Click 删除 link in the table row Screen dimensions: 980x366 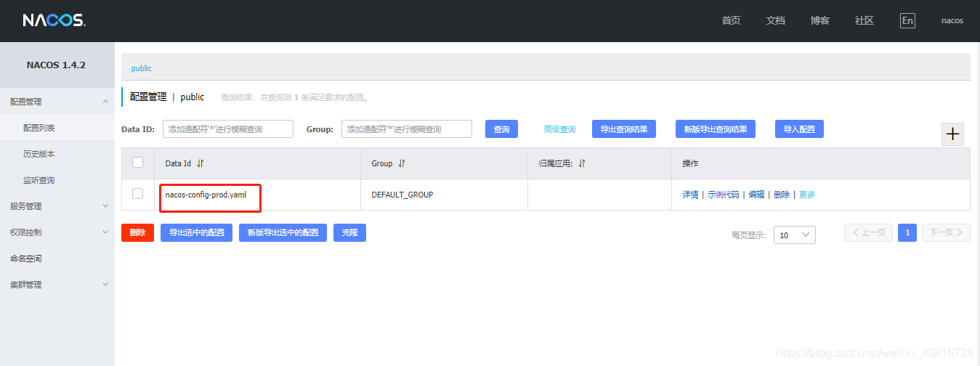click(782, 195)
